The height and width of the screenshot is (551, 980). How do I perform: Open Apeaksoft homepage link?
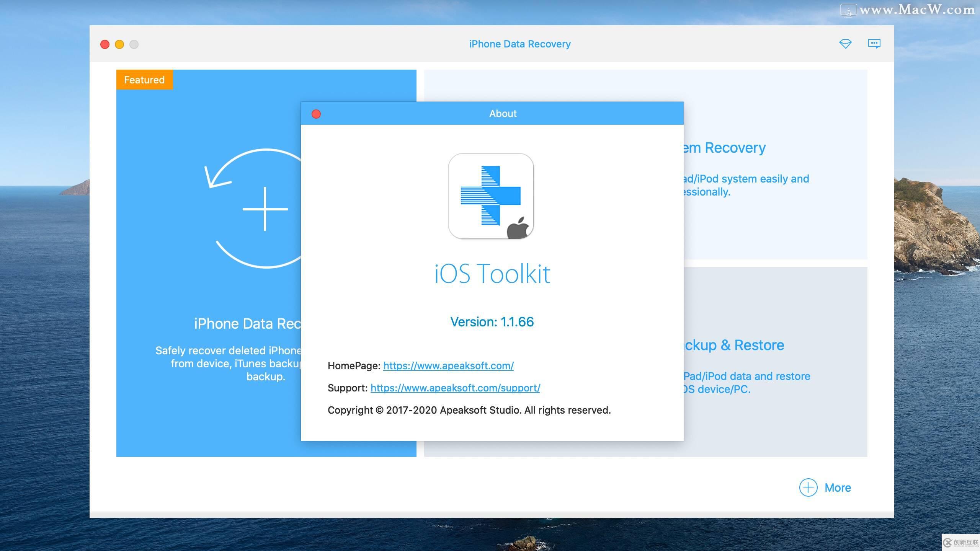pos(448,365)
